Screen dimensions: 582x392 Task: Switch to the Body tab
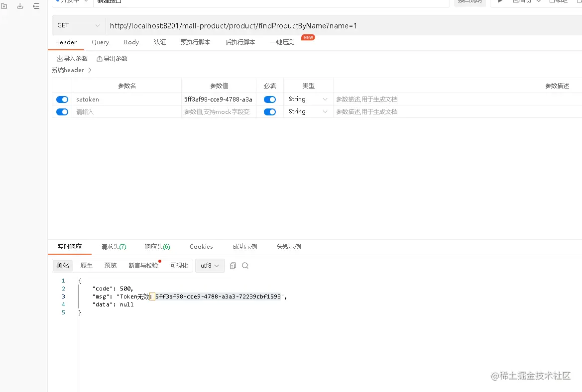(x=131, y=42)
